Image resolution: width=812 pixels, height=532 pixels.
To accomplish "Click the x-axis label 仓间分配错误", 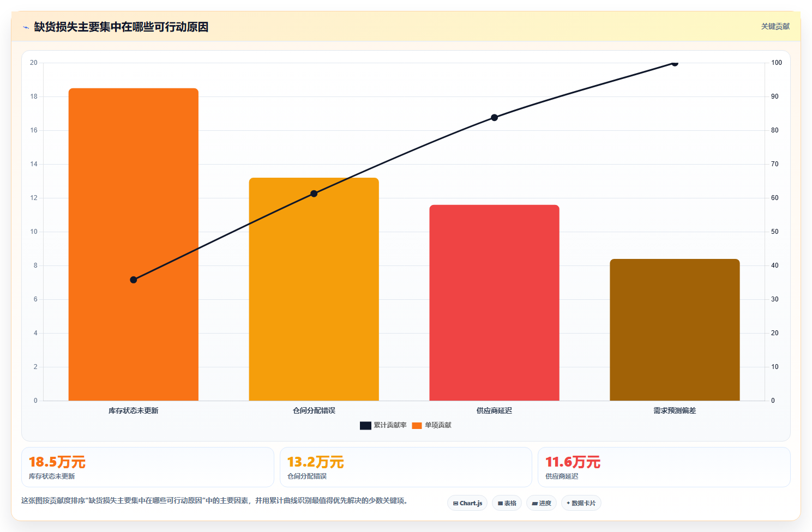I will point(314,410).
